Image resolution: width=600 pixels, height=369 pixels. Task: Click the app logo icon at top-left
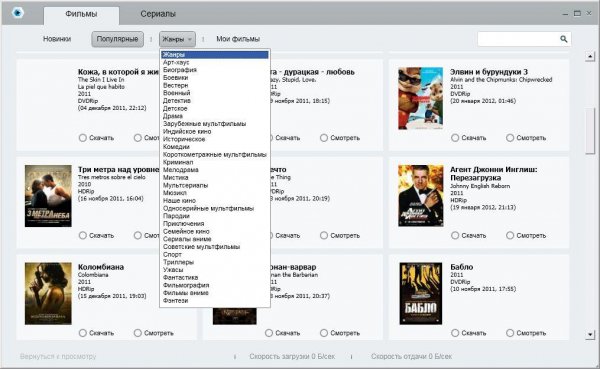18,13
